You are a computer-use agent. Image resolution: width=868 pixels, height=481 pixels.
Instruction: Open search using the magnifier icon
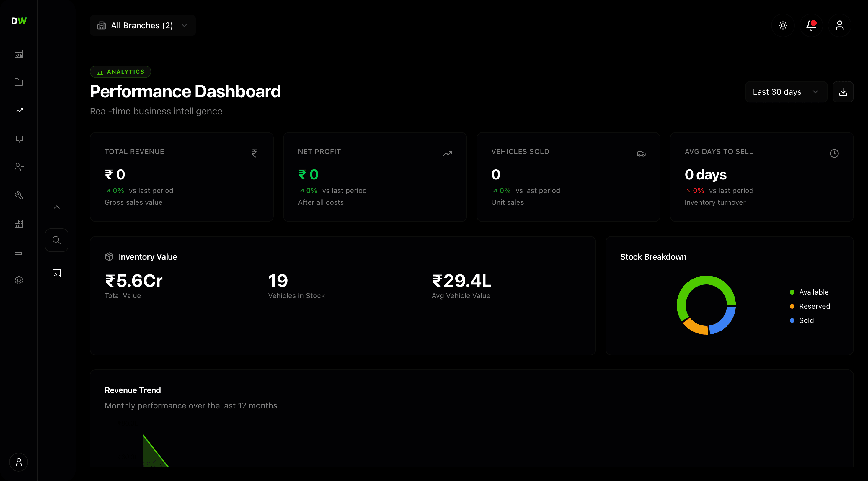tap(57, 240)
